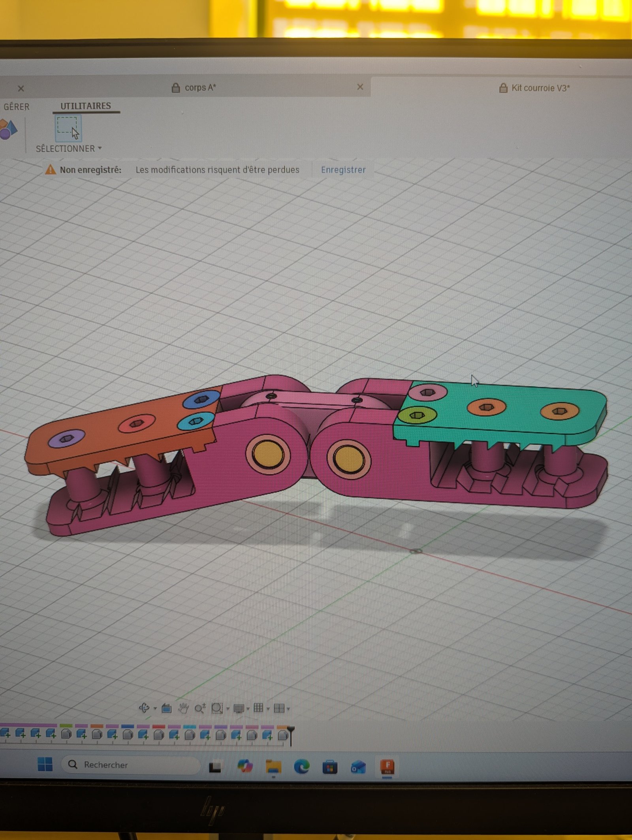Screen dimensions: 632x840
Task: Select the cyan screw head on orange plate
Action: (196, 421)
